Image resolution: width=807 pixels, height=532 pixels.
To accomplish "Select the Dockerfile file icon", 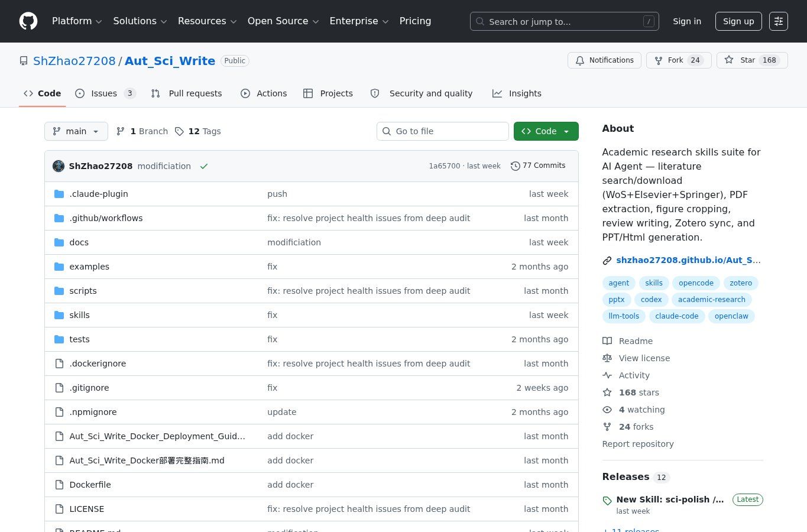I will tap(59, 485).
